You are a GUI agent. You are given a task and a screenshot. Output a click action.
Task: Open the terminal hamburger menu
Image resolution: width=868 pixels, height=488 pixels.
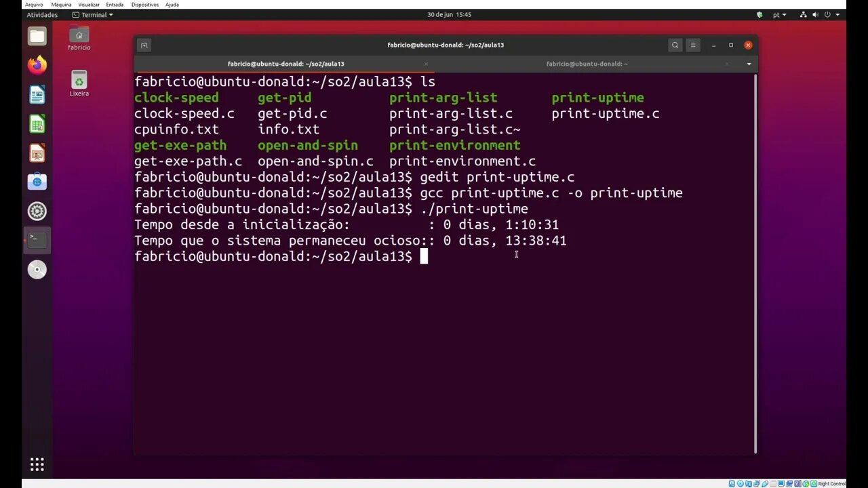pos(692,45)
